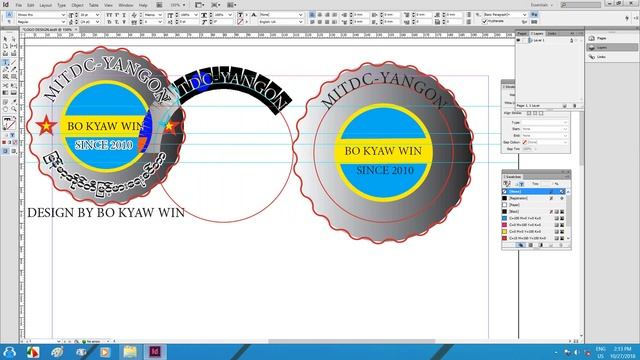Create new layer icon in Layers panel

[x=564, y=106]
